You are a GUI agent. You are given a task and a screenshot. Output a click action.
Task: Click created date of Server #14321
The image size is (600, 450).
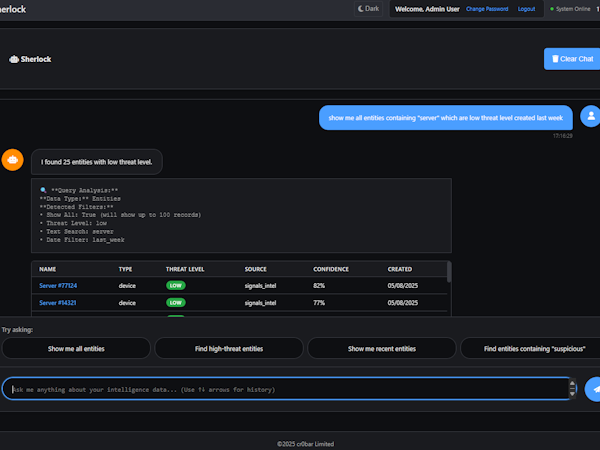[403, 303]
